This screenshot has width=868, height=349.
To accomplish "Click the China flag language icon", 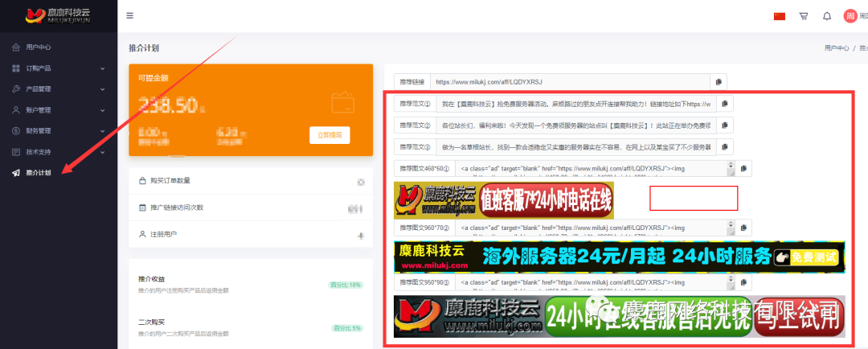I will click(x=780, y=16).
